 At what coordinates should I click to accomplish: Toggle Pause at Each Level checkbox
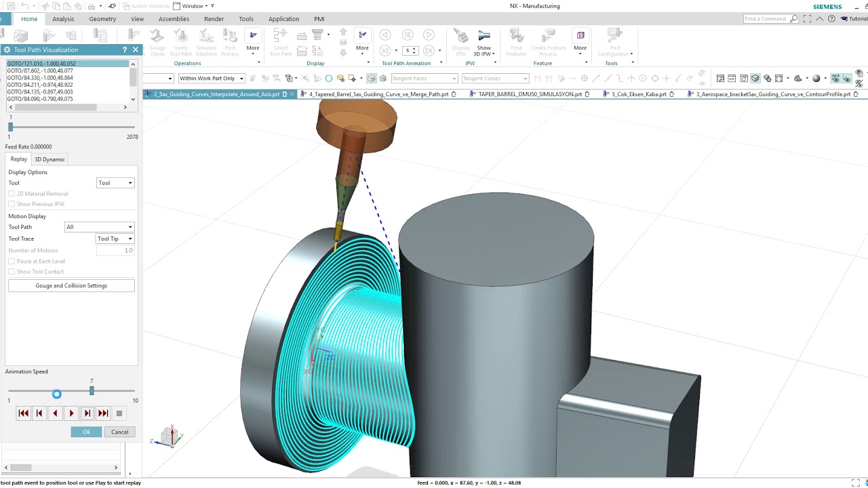[12, 261]
